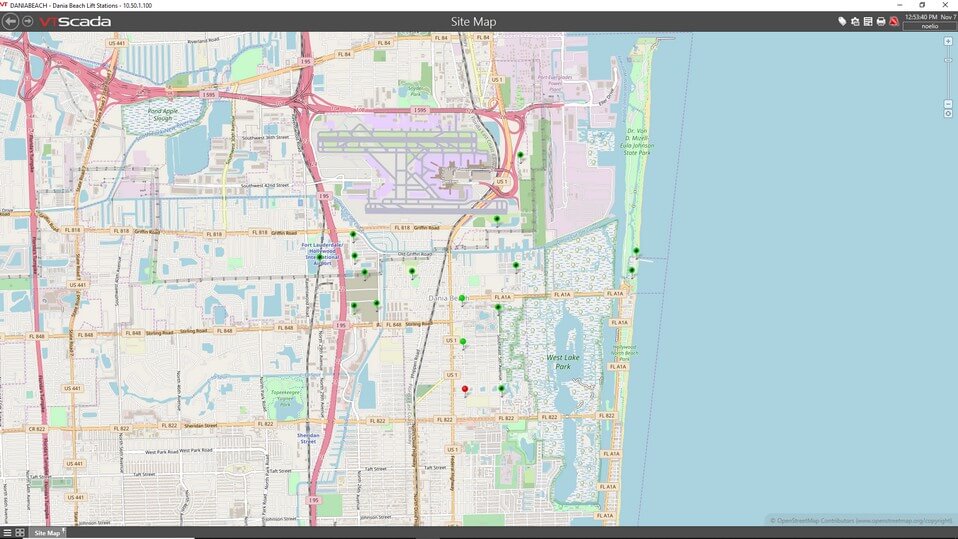958x539 pixels.
Task: Zoom out the map with minus button
Action: coord(947,103)
